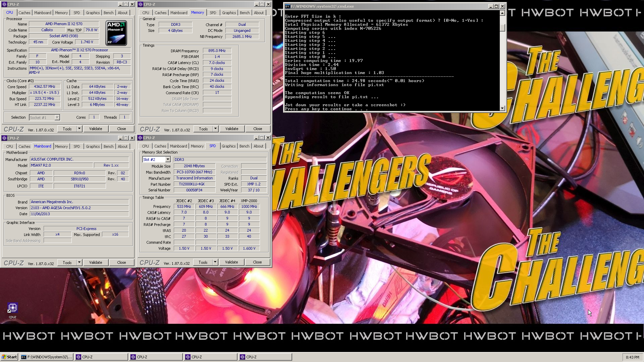Minimize the CPU-Z CPU tab window
644x362 pixels.
pyautogui.click(x=120, y=4)
